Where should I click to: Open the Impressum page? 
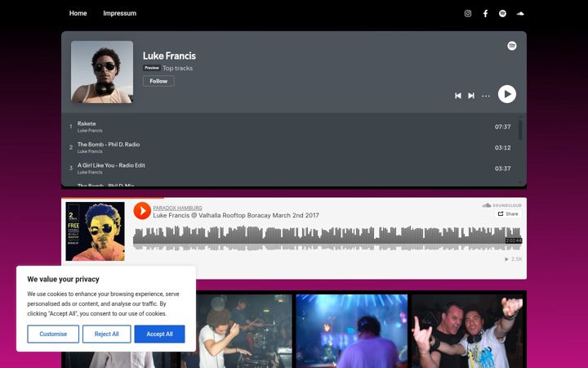[119, 13]
